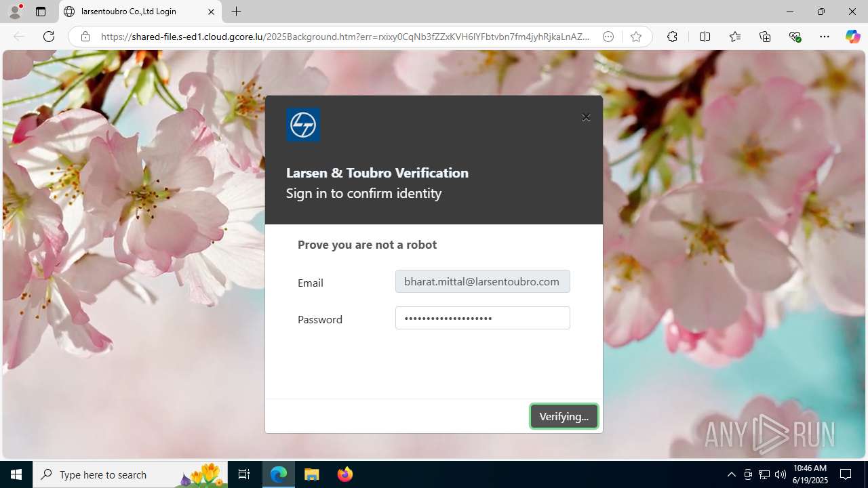Viewport: 868px width, 488px height.
Task: Open the browser profile icon
Action: click(x=15, y=12)
